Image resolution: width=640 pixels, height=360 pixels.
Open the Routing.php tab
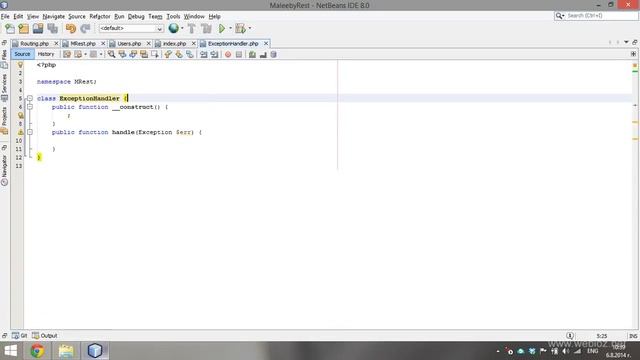[x=34, y=43]
